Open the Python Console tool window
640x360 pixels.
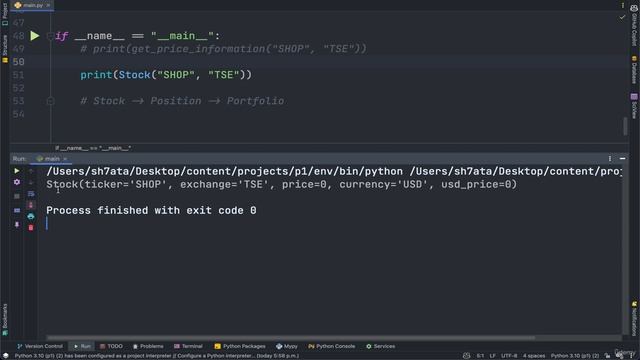click(x=331, y=346)
